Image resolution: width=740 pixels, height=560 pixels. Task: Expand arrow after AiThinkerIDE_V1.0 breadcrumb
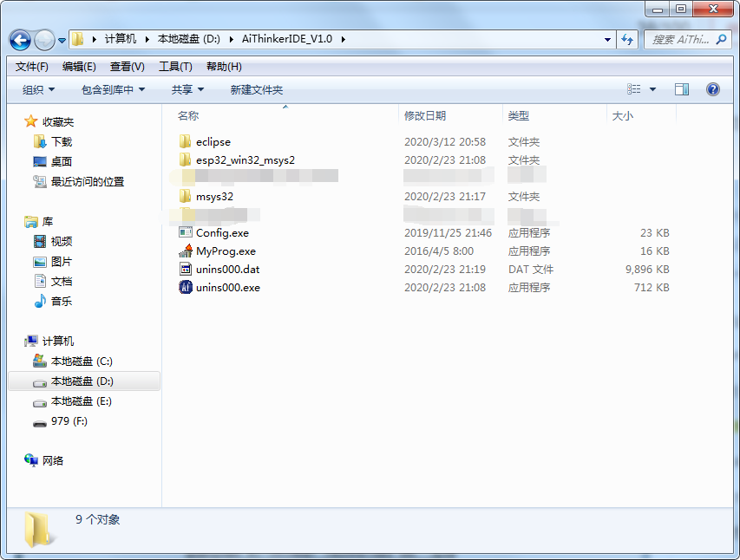pyautogui.click(x=343, y=39)
